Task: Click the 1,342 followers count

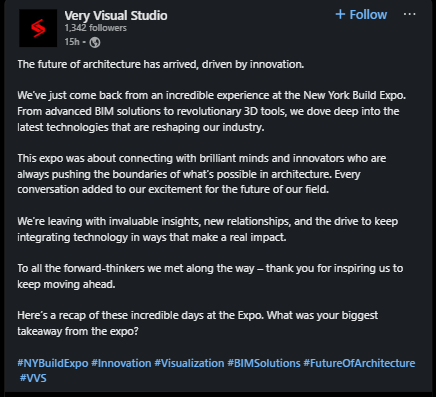Action: pyautogui.click(x=96, y=28)
